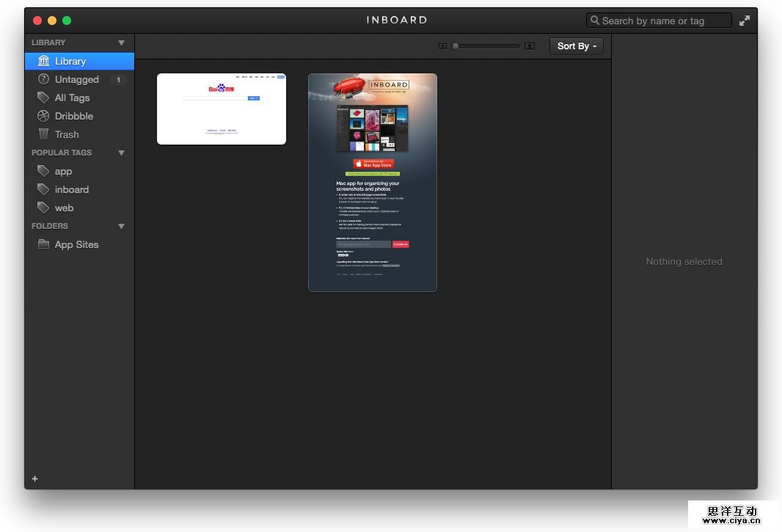Select the 'inboard' popular tag
The width and height of the screenshot is (782, 532).
[71, 189]
